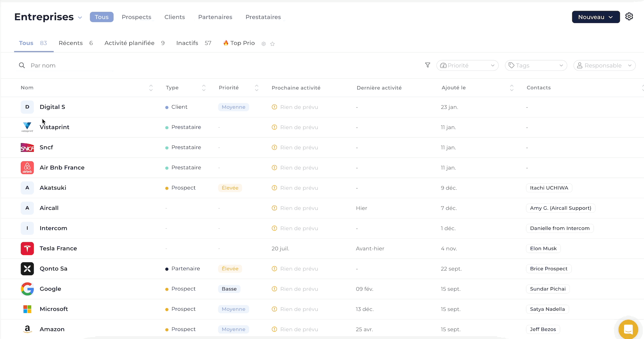Viewport: 644px width, 339px height.
Task: Star the Top Prio view
Action: tap(272, 44)
